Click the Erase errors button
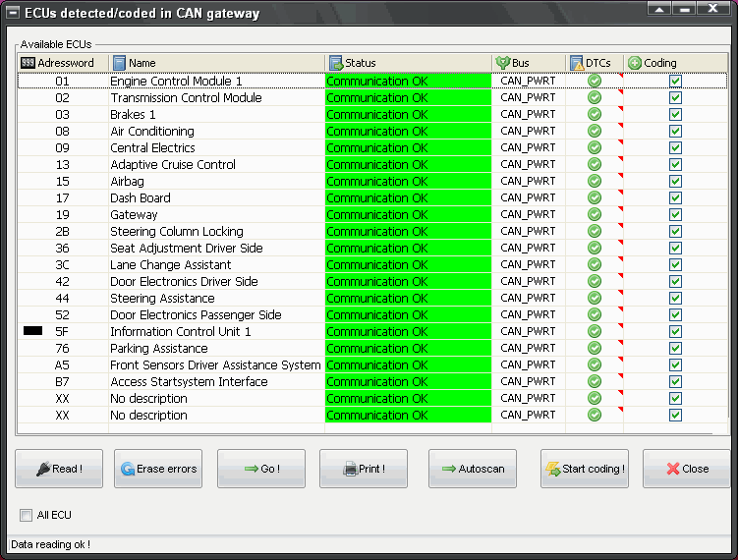This screenshot has height=560, width=738. (158, 469)
